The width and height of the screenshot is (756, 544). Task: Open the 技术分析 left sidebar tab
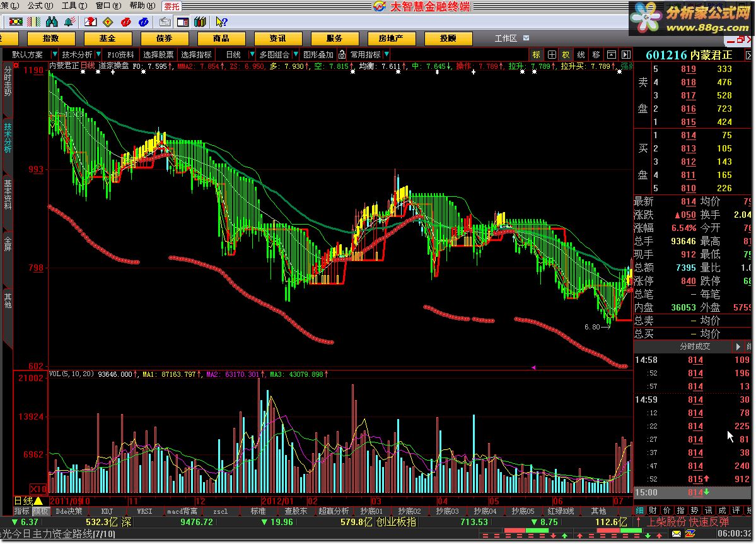pos(7,138)
